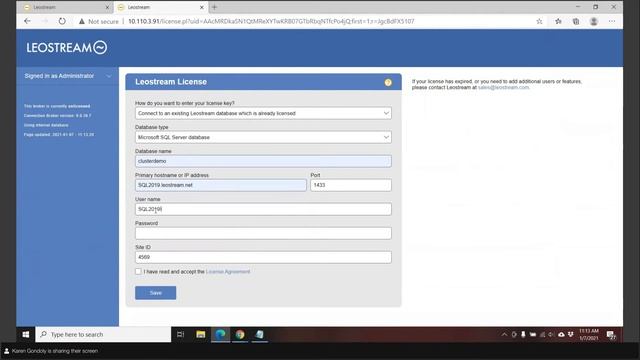
Task: Click the Port field showing 1433
Action: pyautogui.click(x=351, y=185)
